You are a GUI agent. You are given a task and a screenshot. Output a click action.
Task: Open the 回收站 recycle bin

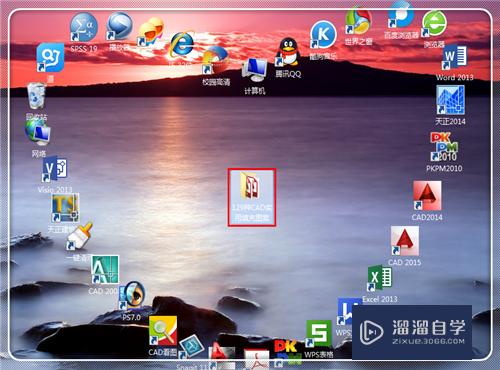[36, 97]
